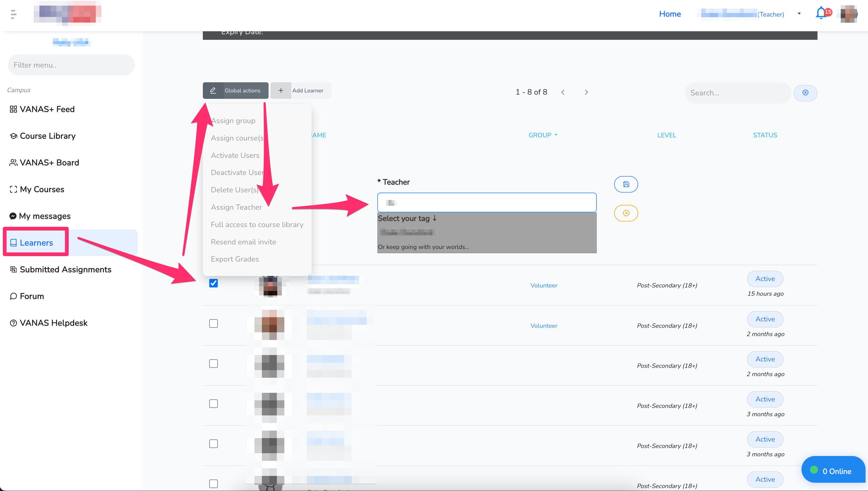Go to next page arrow

point(586,92)
